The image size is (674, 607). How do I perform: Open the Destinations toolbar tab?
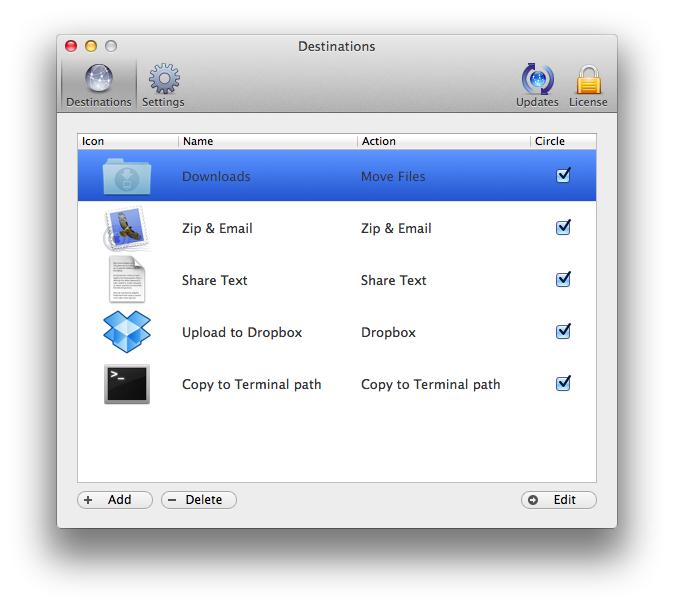[99, 85]
